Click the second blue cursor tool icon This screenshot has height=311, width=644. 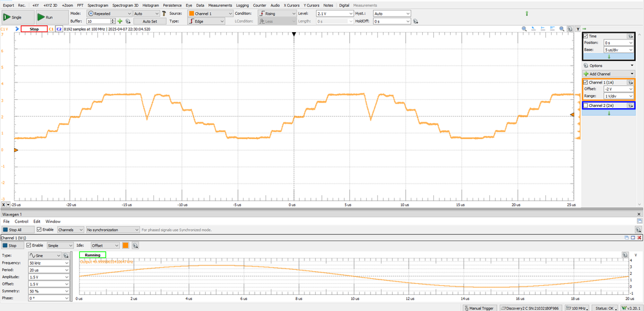543,29
